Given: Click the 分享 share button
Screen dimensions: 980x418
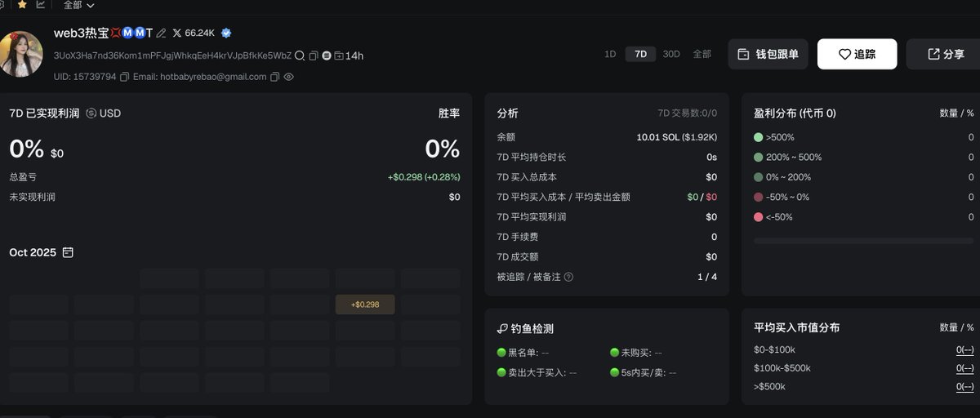Looking at the screenshot, I should pyautogui.click(x=945, y=54).
